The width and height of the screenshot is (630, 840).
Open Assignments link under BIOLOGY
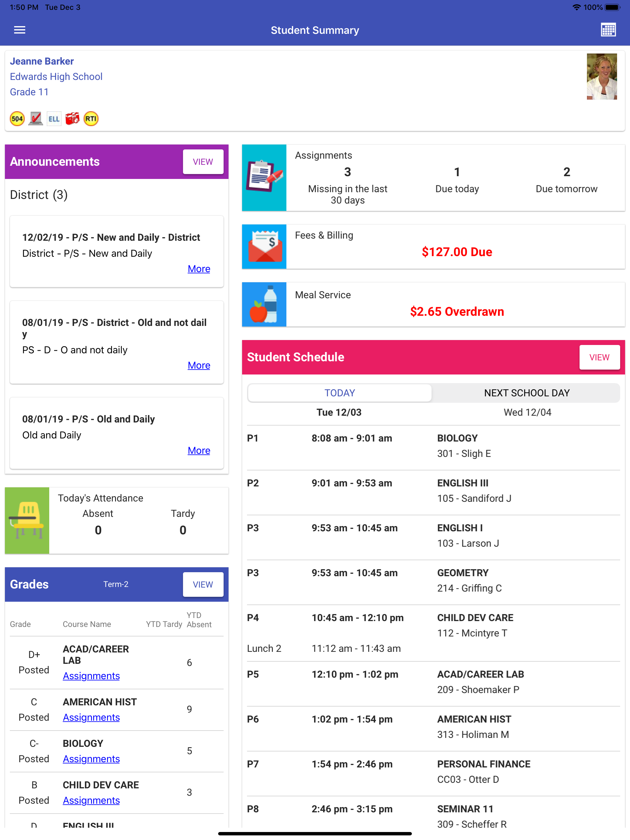click(x=91, y=759)
